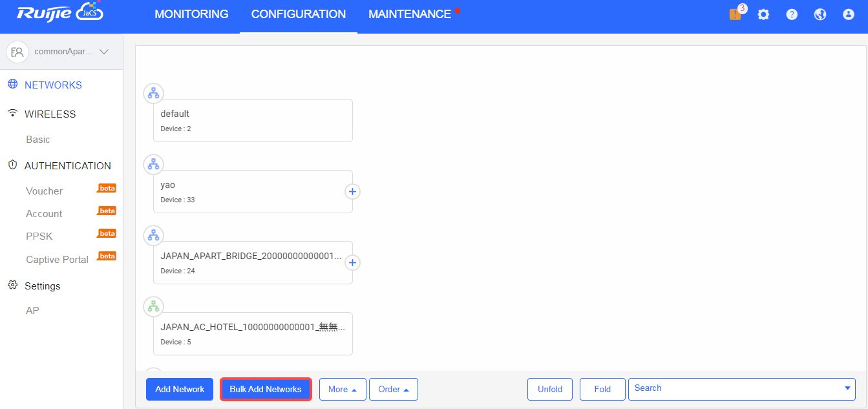The width and height of the screenshot is (868, 409).
Task: Select the JAPAN_APART_BRIDGE network card
Action: coord(253,262)
